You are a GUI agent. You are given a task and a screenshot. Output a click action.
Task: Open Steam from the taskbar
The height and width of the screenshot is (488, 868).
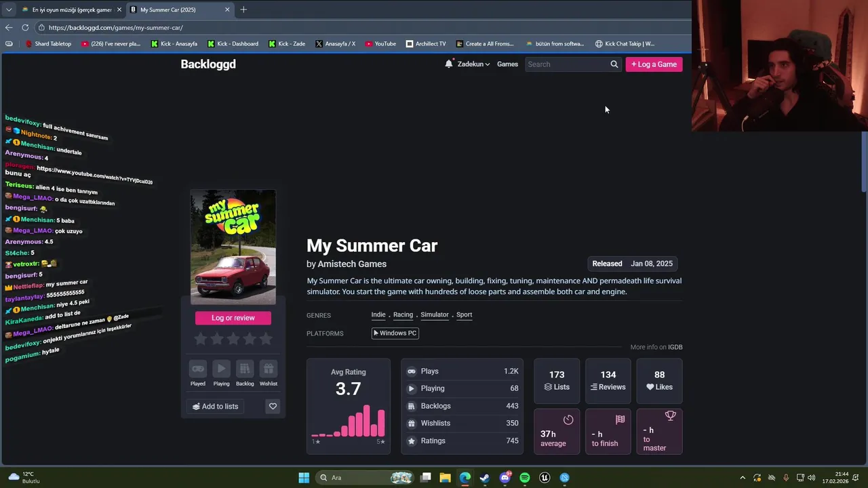(484, 478)
